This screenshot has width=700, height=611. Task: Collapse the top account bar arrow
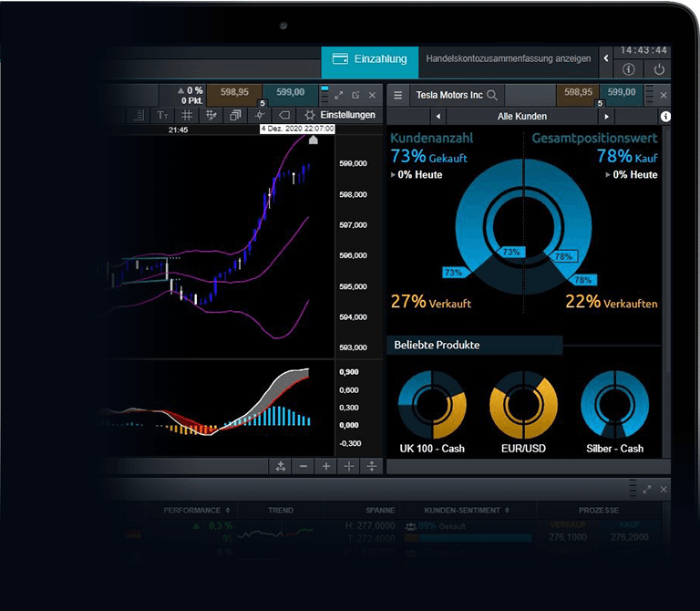point(606,59)
